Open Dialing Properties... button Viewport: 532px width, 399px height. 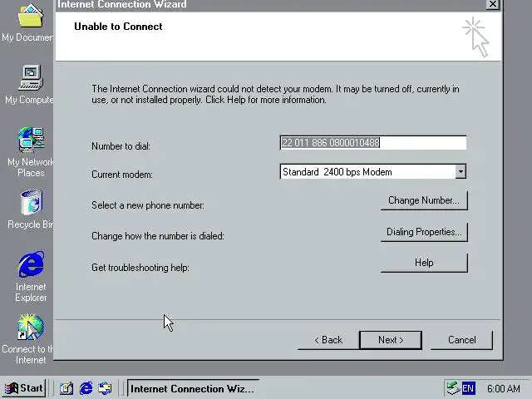click(424, 232)
